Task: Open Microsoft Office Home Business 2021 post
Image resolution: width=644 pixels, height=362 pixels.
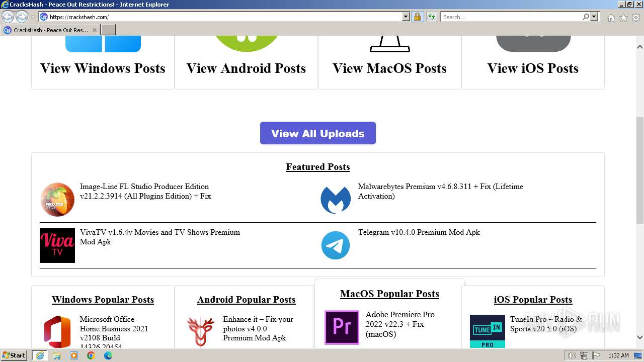Action: pos(114,333)
